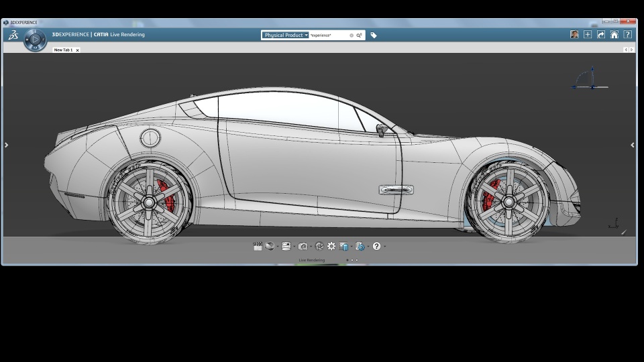Open dropdown arrow beside the help icon
The height and width of the screenshot is (362, 644).
pyautogui.click(x=384, y=247)
